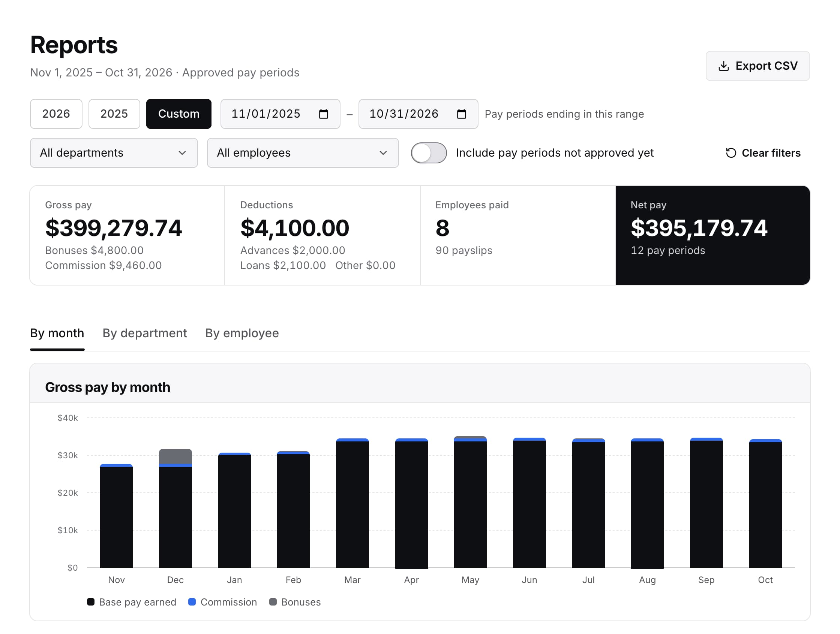
Task: Switch to the By employee tab
Action: pos(242,333)
